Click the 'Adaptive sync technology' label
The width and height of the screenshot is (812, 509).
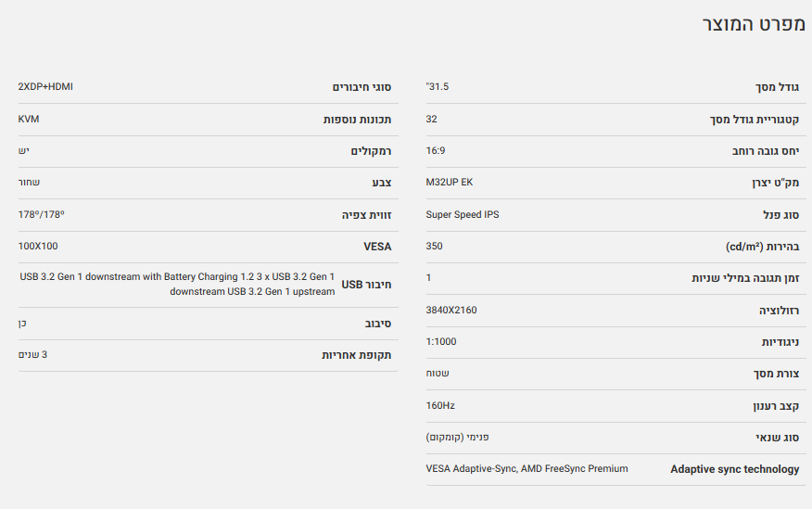pyautogui.click(x=734, y=469)
